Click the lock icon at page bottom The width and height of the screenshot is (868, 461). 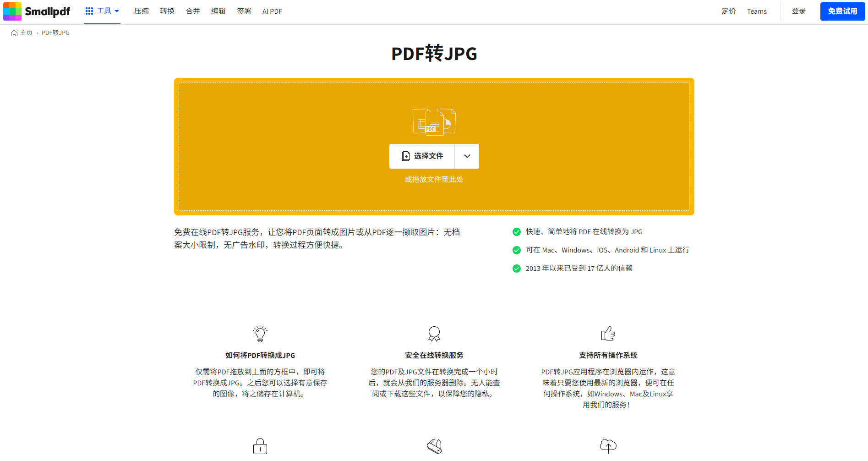(x=260, y=445)
